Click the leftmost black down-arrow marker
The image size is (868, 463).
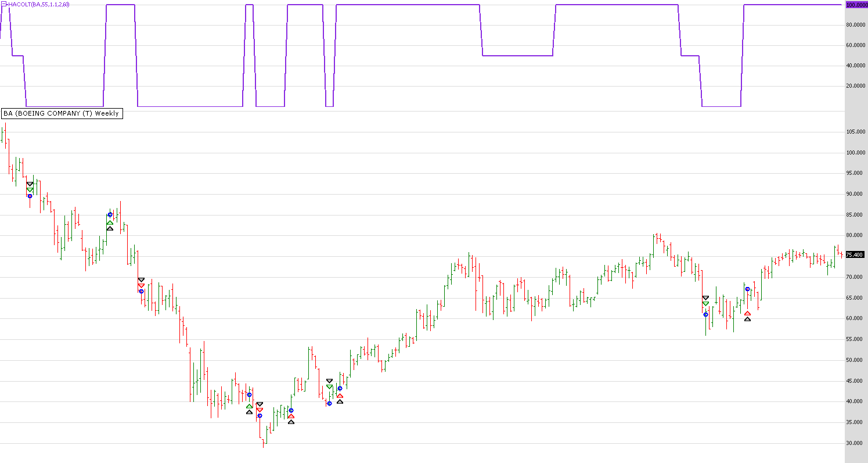(30, 184)
